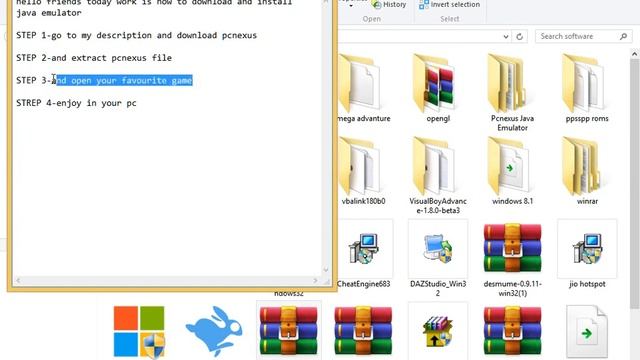This screenshot has height=360, width=640.
Task: Click the Notepad horizontal scroll right arrow
Action: [315, 280]
